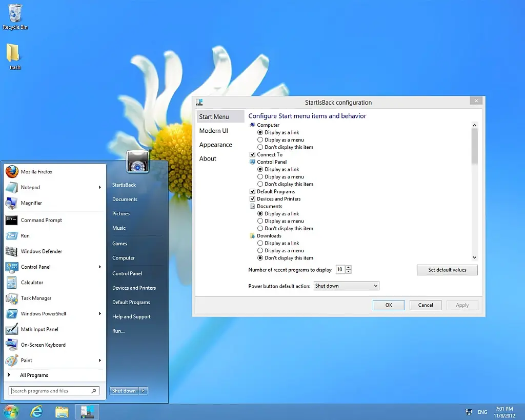Open Math Input Panel program

pyautogui.click(x=39, y=329)
